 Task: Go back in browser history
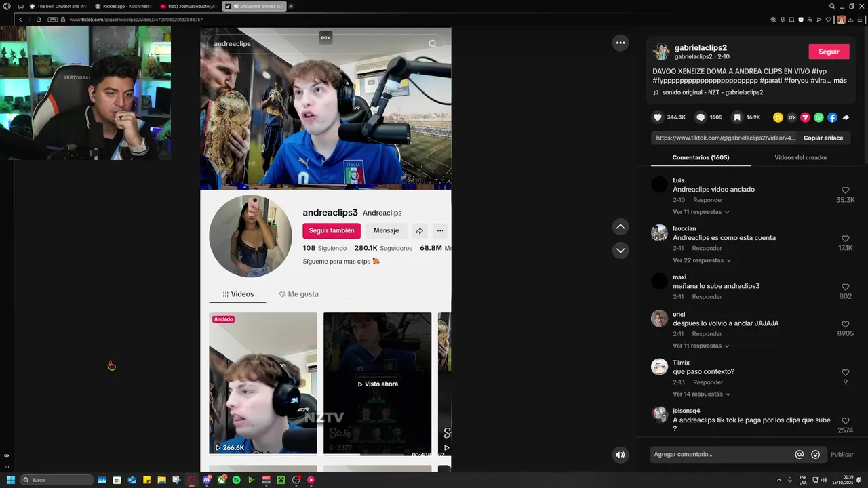[20, 20]
